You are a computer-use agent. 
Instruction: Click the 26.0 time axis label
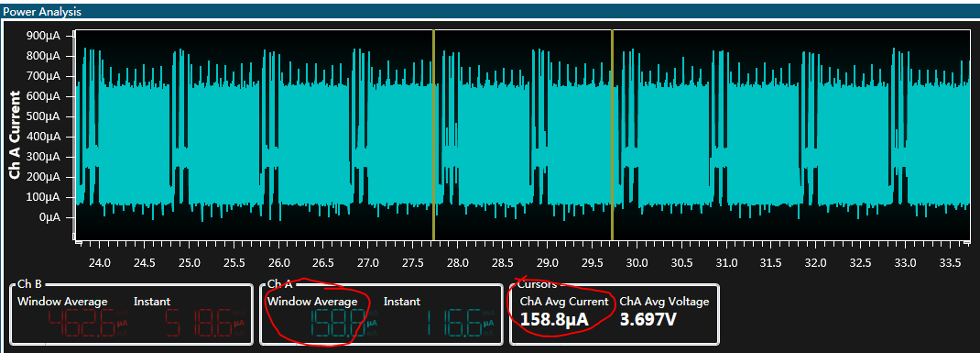(x=278, y=262)
